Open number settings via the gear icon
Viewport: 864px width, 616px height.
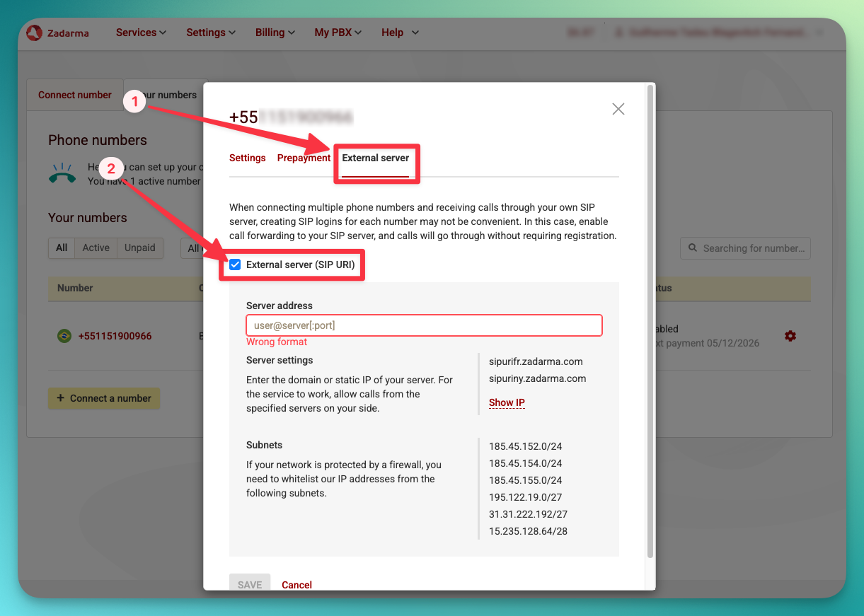790,337
